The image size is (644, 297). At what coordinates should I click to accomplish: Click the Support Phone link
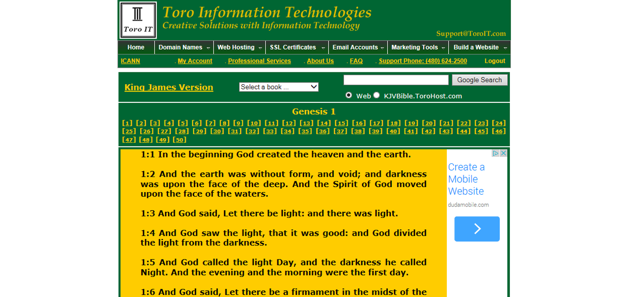(423, 61)
